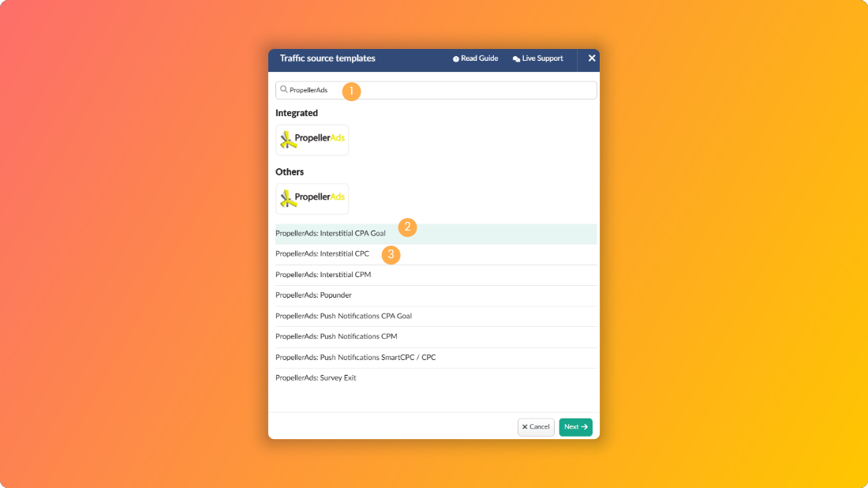Select the Integrated PropellerAds template tile

tap(312, 140)
